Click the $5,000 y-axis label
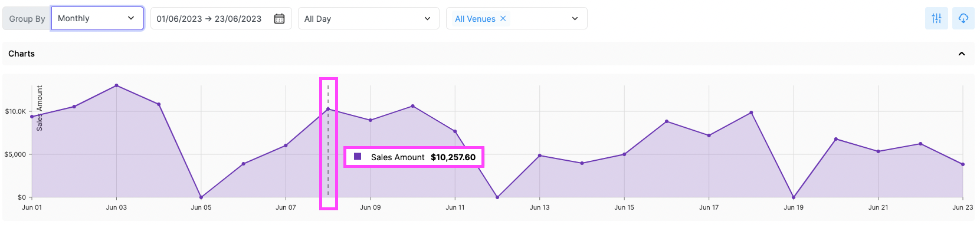980x225 pixels. [15, 154]
